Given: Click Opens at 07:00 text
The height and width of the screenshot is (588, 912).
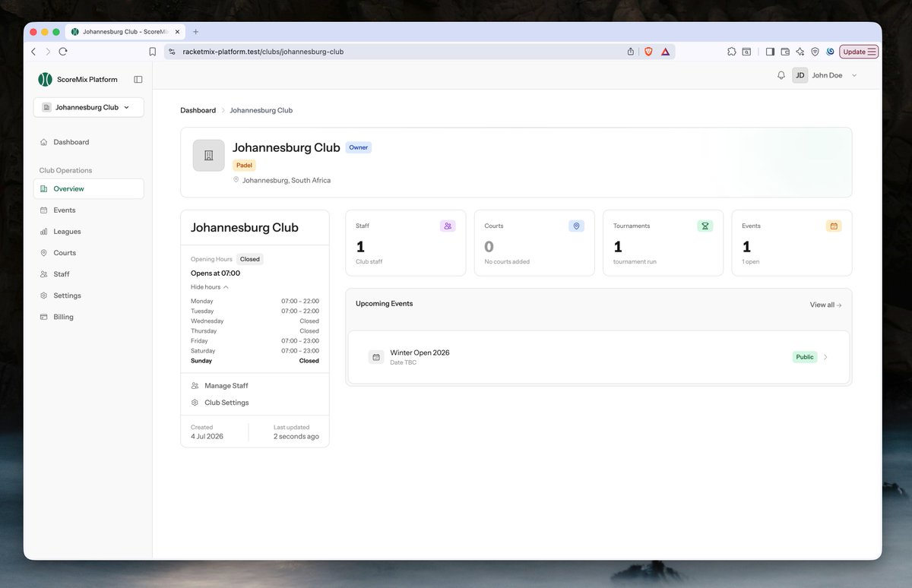Looking at the screenshot, I should coord(215,273).
